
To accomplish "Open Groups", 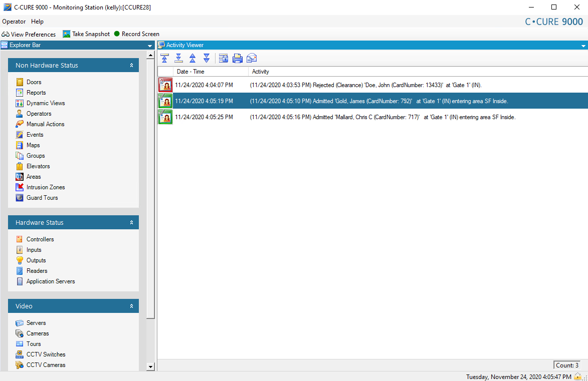I will (x=36, y=156).
